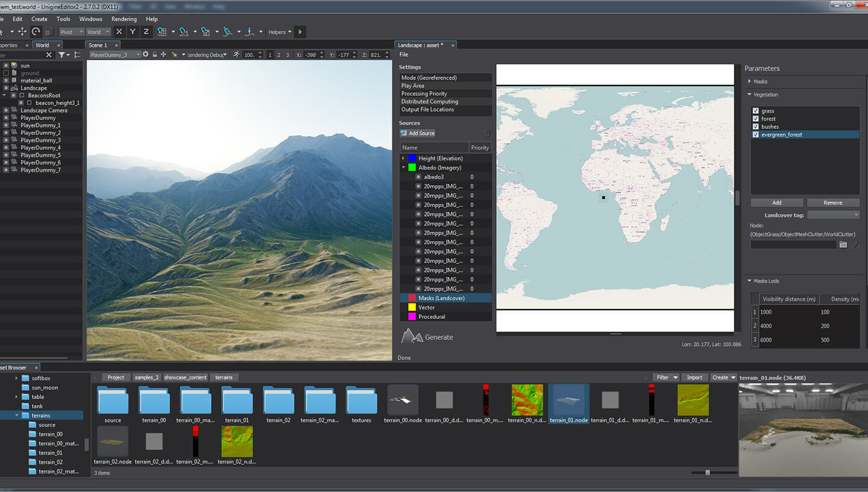868x492 pixels.
Task: Toggle the ground node checkbox in World
Action: point(6,73)
